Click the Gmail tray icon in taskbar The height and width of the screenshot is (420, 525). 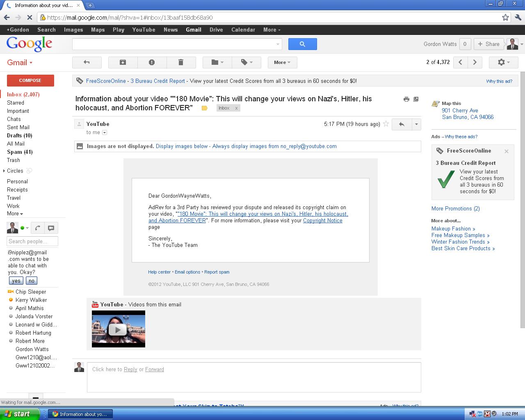(x=487, y=414)
